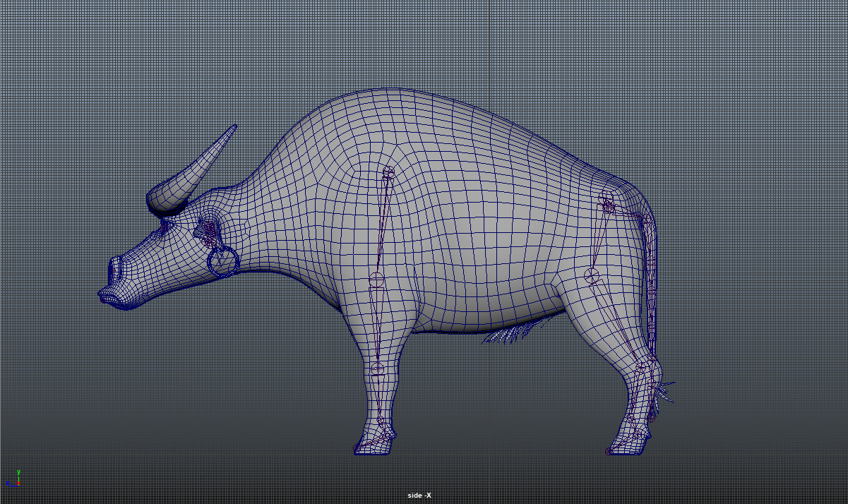This screenshot has height=504, width=848.
Task: Select the front leg's top shoulder joint
Action: [388, 172]
